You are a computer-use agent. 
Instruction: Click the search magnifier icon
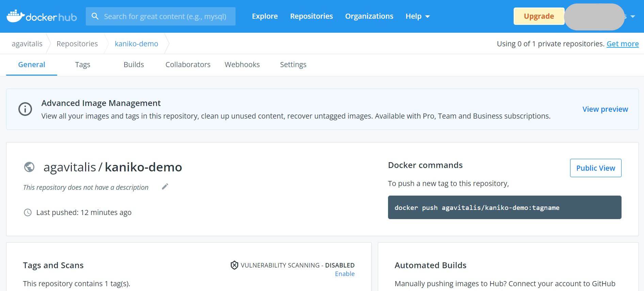click(95, 16)
